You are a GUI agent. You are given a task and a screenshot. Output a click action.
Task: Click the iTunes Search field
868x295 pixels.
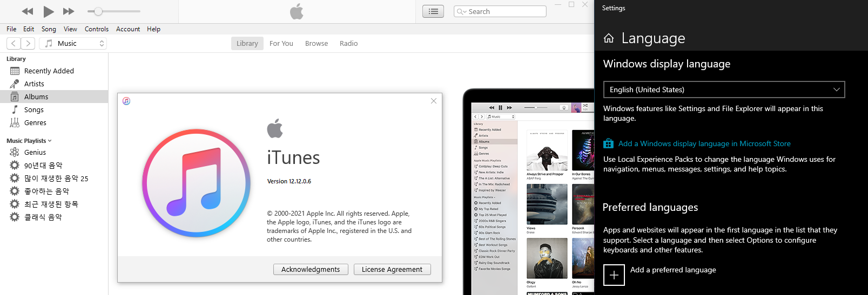click(500, 11)
